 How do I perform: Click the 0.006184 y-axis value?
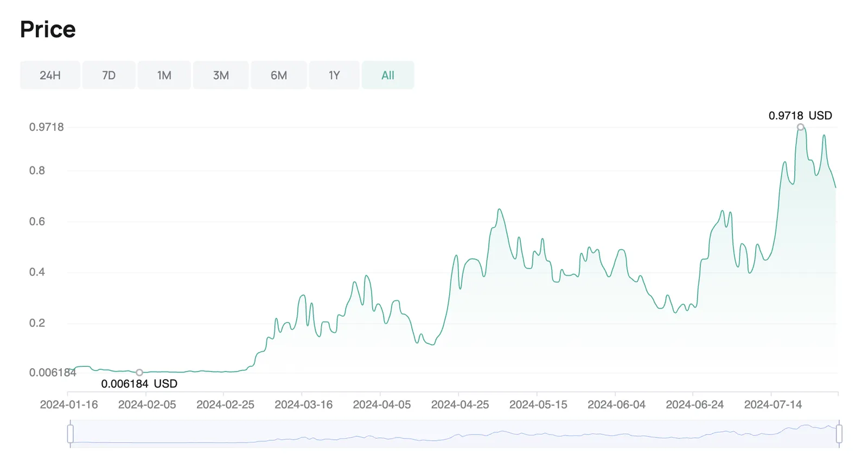click(x=53, y=373)
